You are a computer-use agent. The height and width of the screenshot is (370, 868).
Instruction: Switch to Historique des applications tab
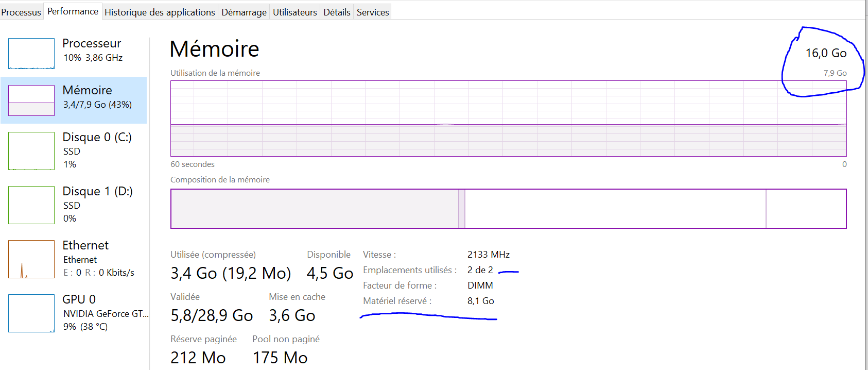(160, 12)
